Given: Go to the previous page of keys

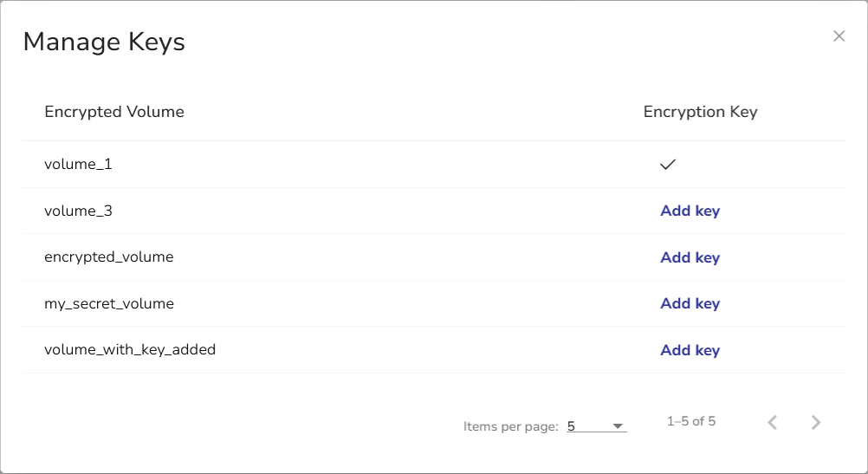Looking at the screenshot, I should 773,423.
